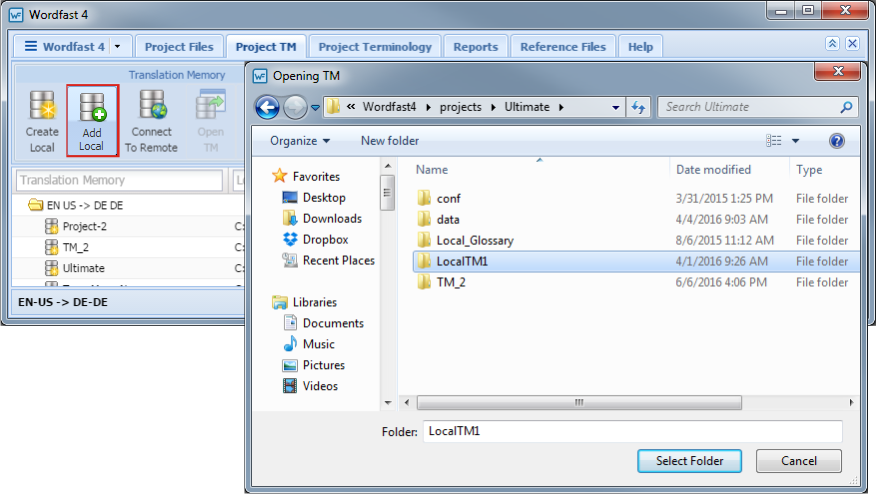Close the Opening TM dialog
The image size is (876, 494).
point(837,71)
